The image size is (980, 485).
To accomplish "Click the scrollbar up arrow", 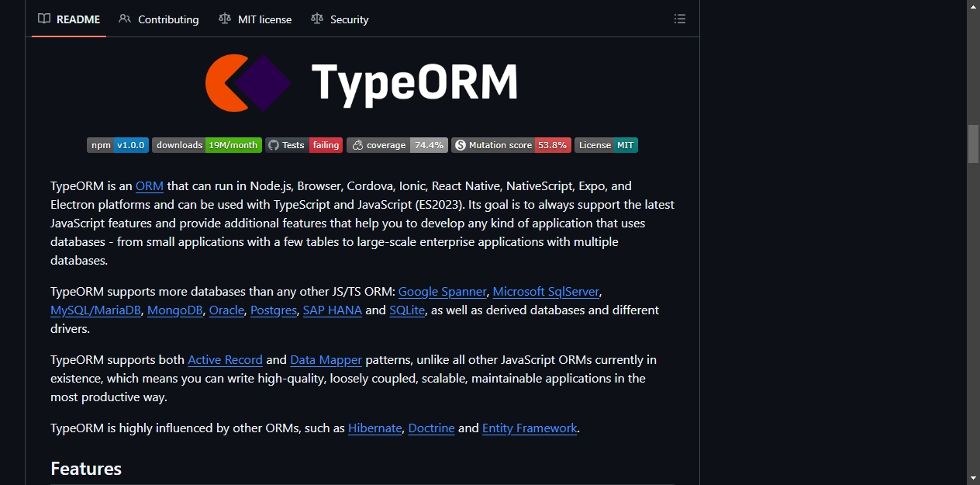I will [x=973, y=6].
